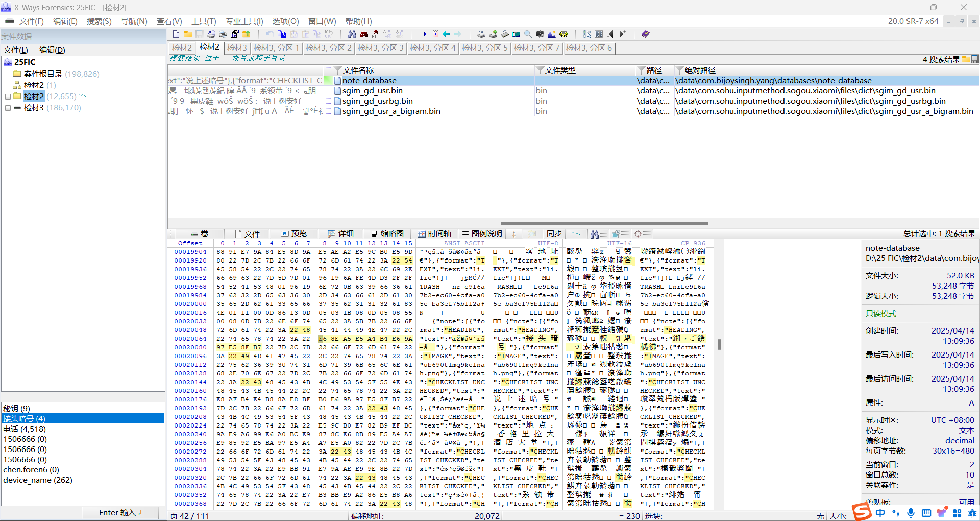Click the navigate back cyan arrow
The width and height of the screenshot is (980, 521).
(x=446, y=34)
